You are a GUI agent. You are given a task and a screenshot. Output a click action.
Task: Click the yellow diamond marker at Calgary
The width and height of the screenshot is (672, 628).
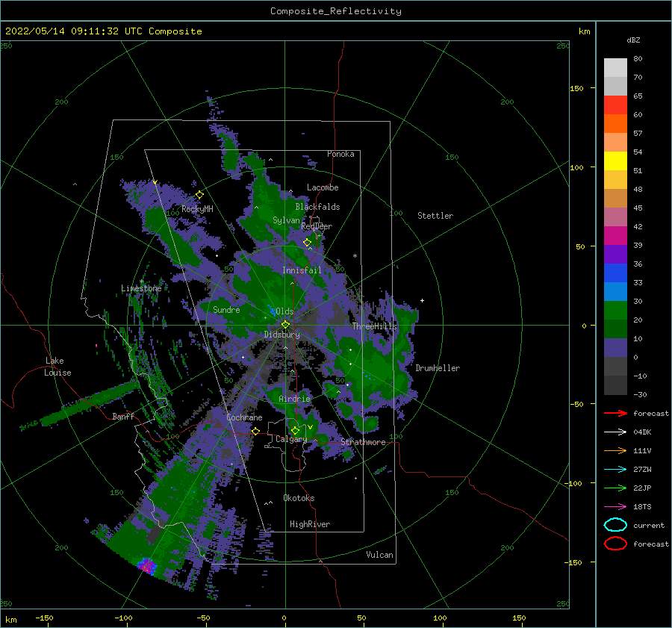click(295, 430)
